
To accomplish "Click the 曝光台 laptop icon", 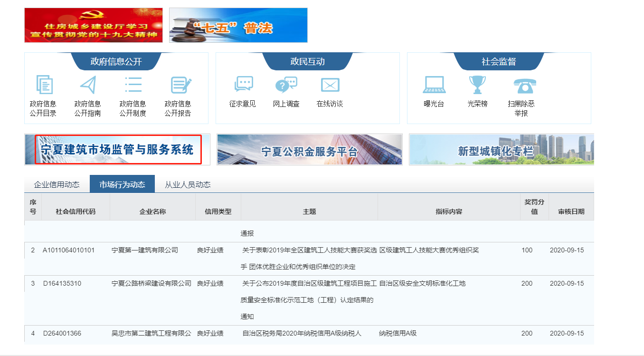I will pyautogui.click(x=434, y=85).
